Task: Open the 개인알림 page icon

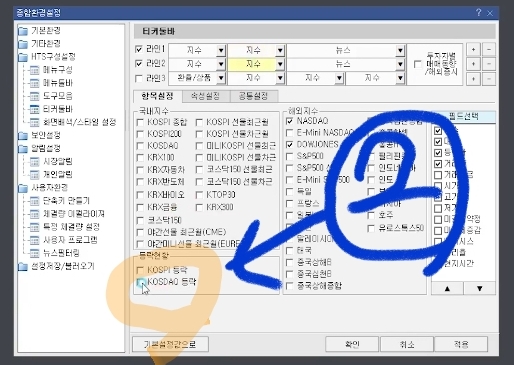Action: point(35,175)
